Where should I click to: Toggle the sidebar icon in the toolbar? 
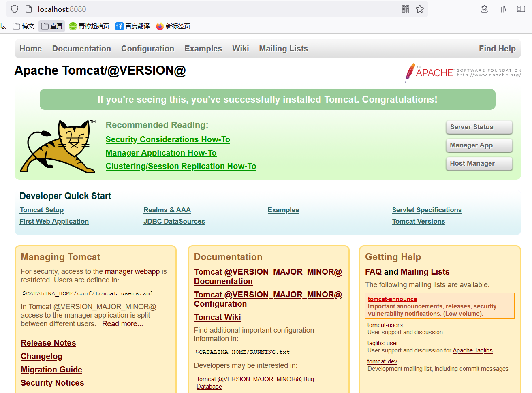(x=521, y=9)
